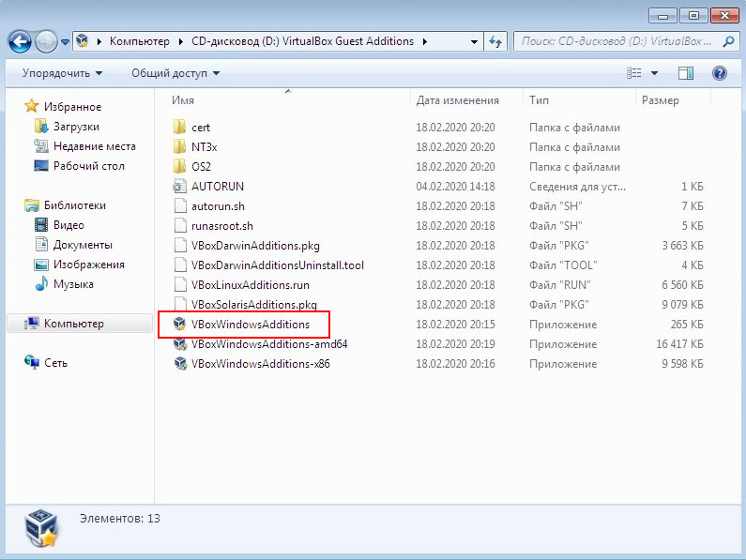The image size is (746, 560).
Task: Select CD-дисковод (D:) breadcrumb segment
Action: point(302,41)
